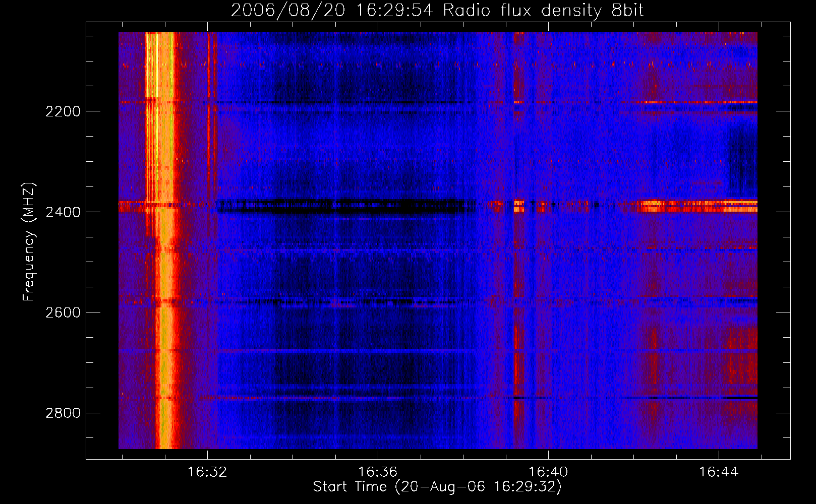Select the 2200 frequency tick label
The width and height of the screenshot is (816, 504).
pyautogui.click(x=63, y=111)
